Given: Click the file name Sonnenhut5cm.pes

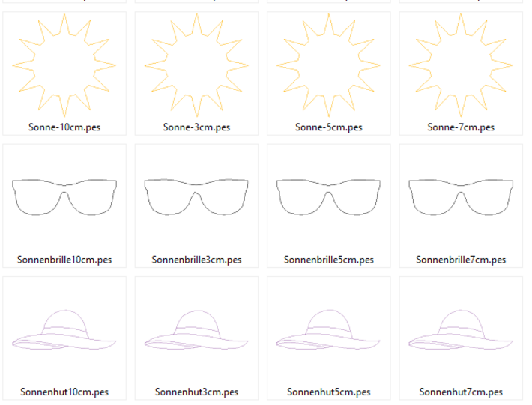Looking at the screenshot, I should [x=329, y=391].
